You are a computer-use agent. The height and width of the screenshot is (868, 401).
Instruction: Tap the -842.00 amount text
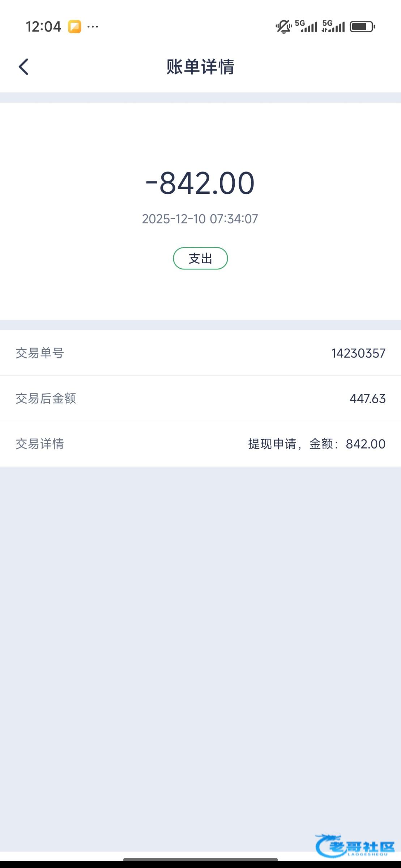200,183
